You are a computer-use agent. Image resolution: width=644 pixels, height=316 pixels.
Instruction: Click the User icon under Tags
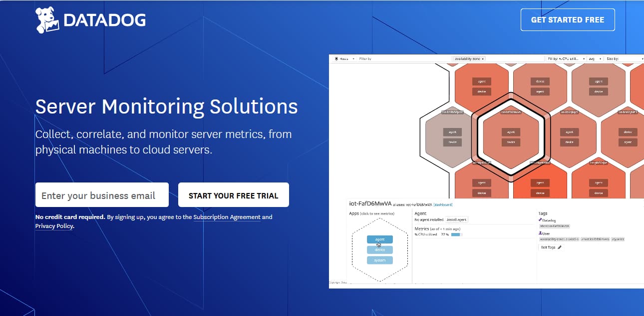[x=540, y=233]
